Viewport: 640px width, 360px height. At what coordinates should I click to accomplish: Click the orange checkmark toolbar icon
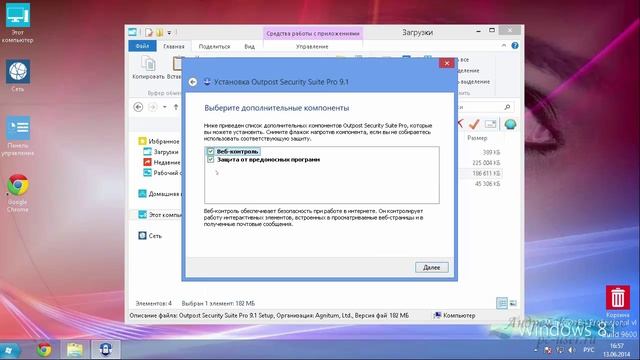click(x=473, y=124)
